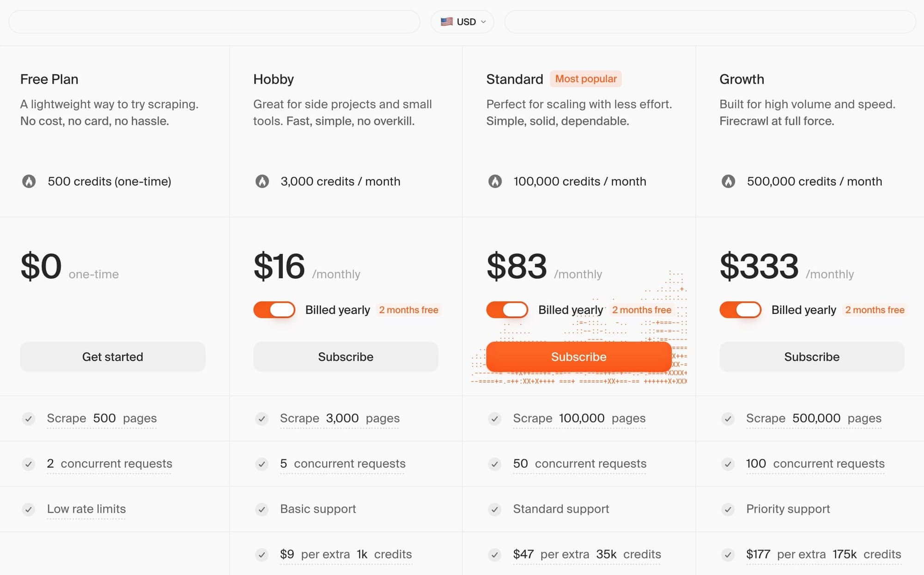This screenshot has height=575, width=924.
Task: Disable yearly billing on the Hobby plan
Action: point(274,310)
